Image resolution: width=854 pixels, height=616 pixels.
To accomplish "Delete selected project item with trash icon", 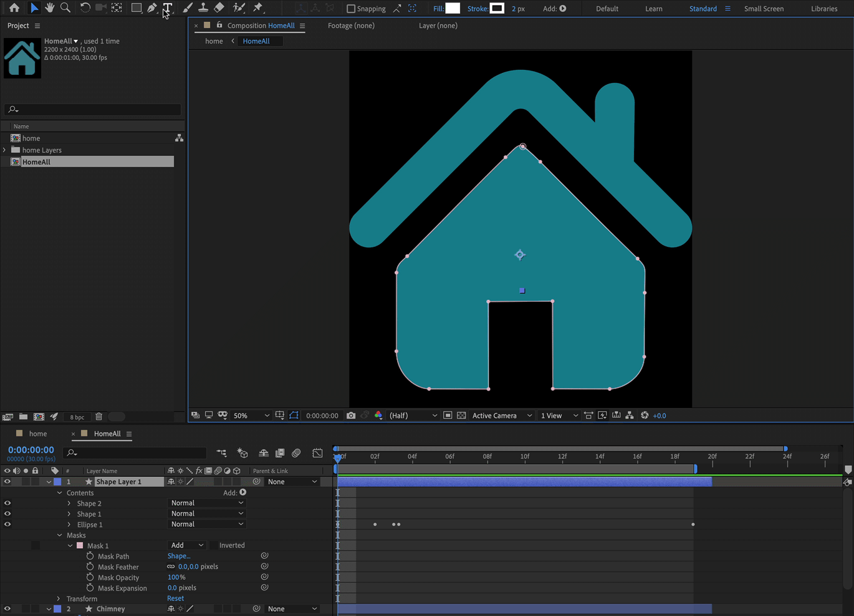I will tap(98, 416).
